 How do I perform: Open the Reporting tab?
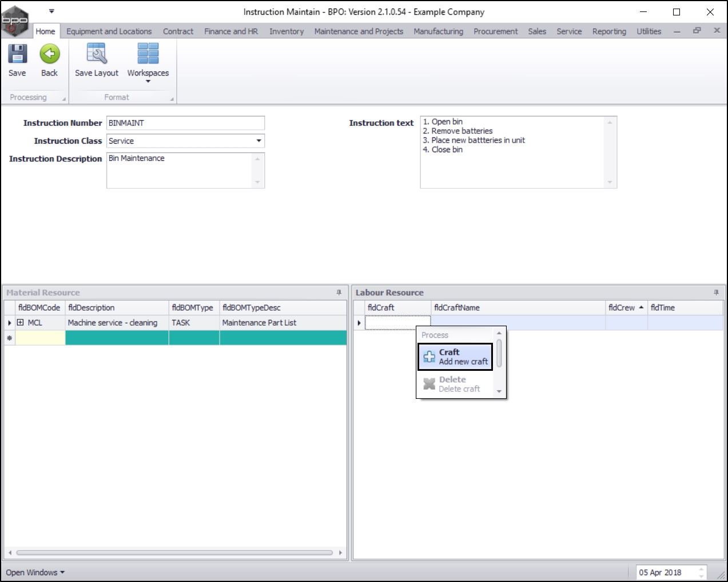pyautogui.click(x=609, y=31)
